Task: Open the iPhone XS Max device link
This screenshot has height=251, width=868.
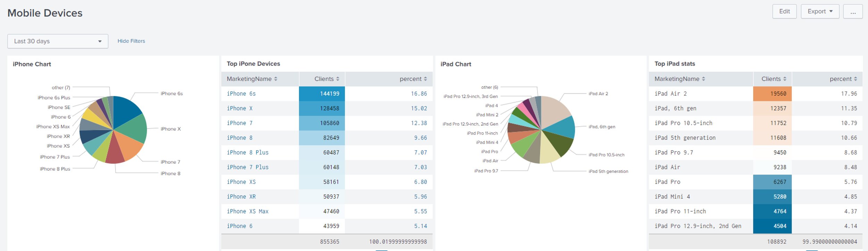Action: tap(247, 211)
